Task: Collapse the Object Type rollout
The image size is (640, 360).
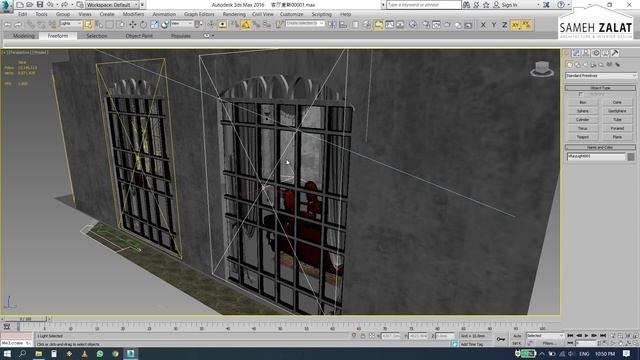Action: [600, 88]
